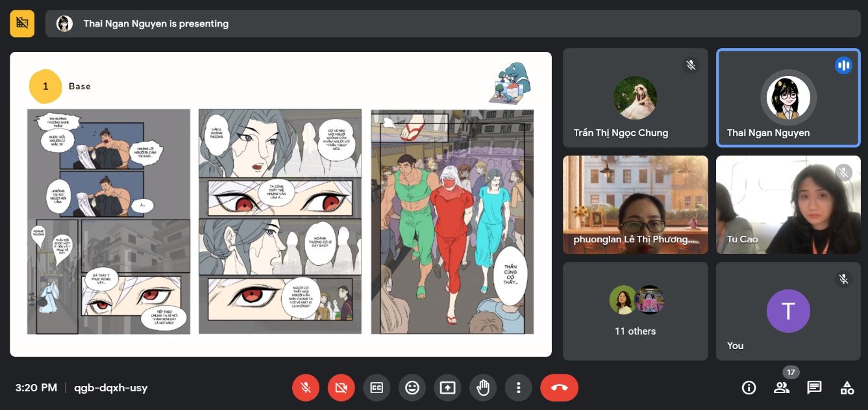Expand the 11 others participant tile
This screenshot has width=868, height=410.
click(x=635, y=311)
